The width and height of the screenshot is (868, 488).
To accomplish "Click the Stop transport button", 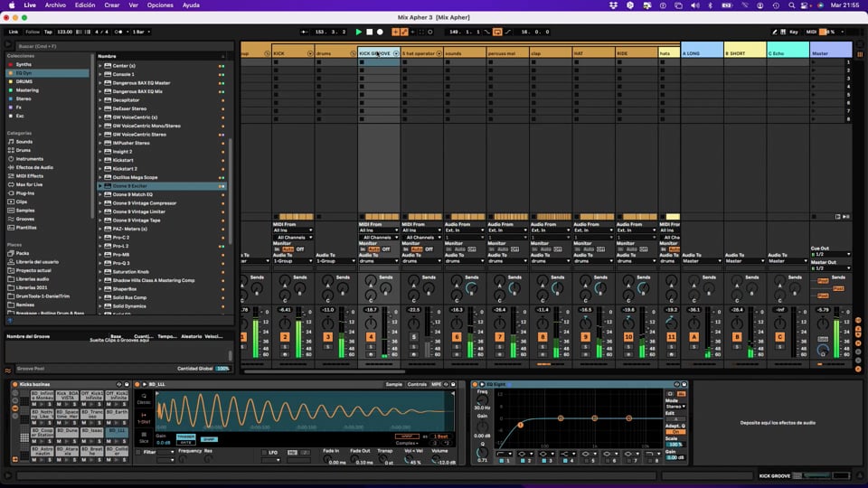I will [x=369, y=33].
